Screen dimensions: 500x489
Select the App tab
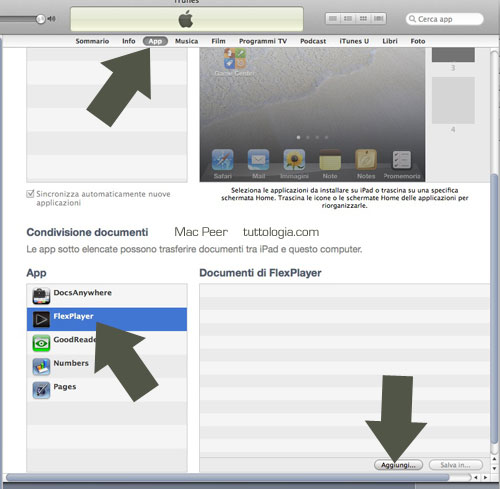click(155, 41)
